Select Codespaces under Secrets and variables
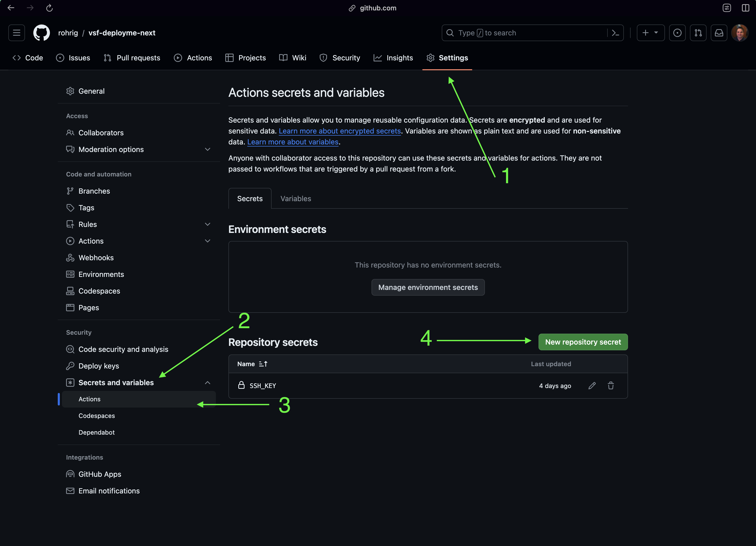This screenshot has width=756, height=546. click(139, 416)
